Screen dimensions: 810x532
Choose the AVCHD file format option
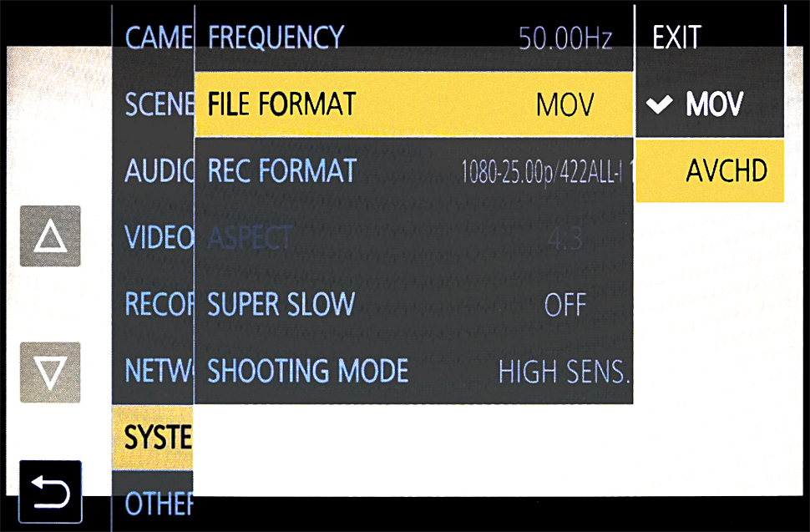[710, 170]
